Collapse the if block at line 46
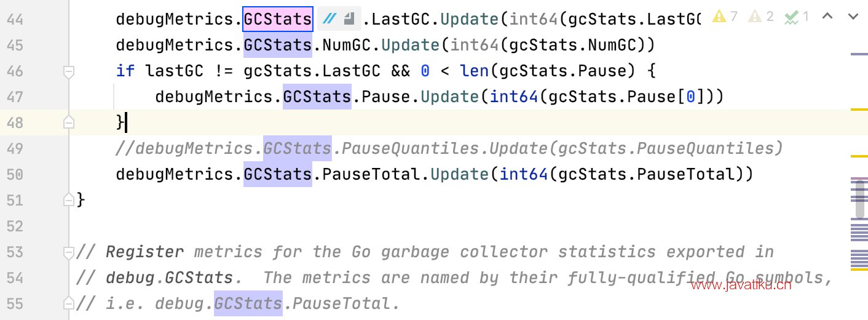Image resolution: width=868 pixels, height=320 pixels. tap(69, 72)
